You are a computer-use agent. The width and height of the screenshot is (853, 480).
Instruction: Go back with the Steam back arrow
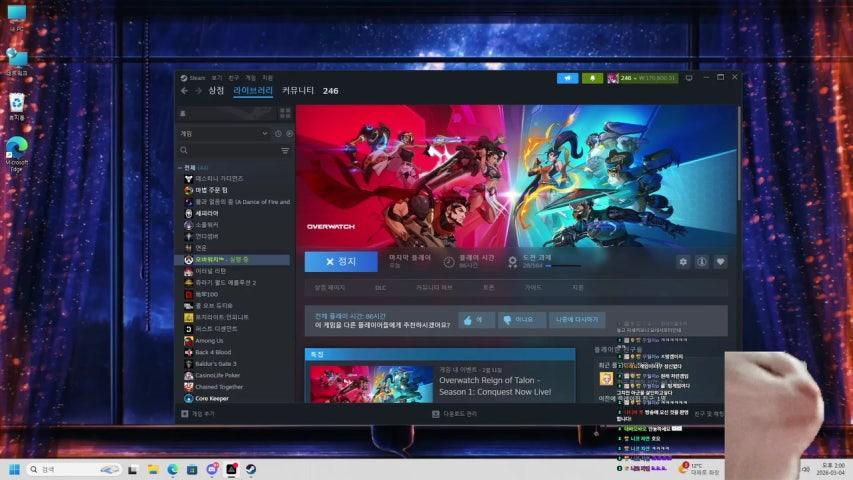(x=184, y=91)
